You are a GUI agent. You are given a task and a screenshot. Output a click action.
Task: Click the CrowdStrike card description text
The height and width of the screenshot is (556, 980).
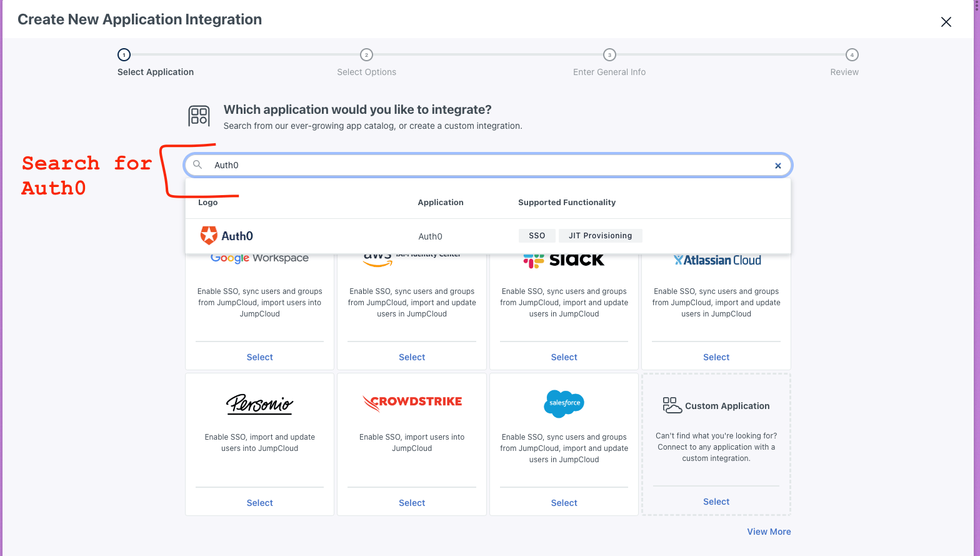point(412,443)
